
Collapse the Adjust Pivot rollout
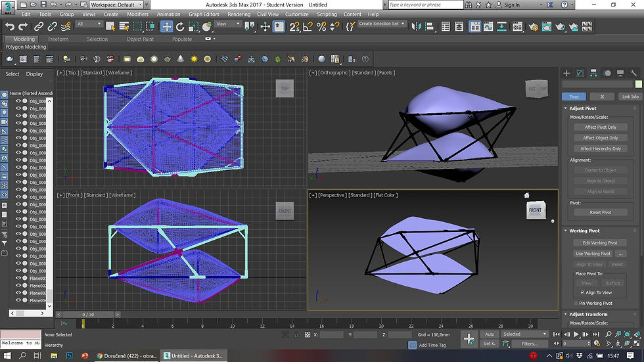[x=583, y=108]
